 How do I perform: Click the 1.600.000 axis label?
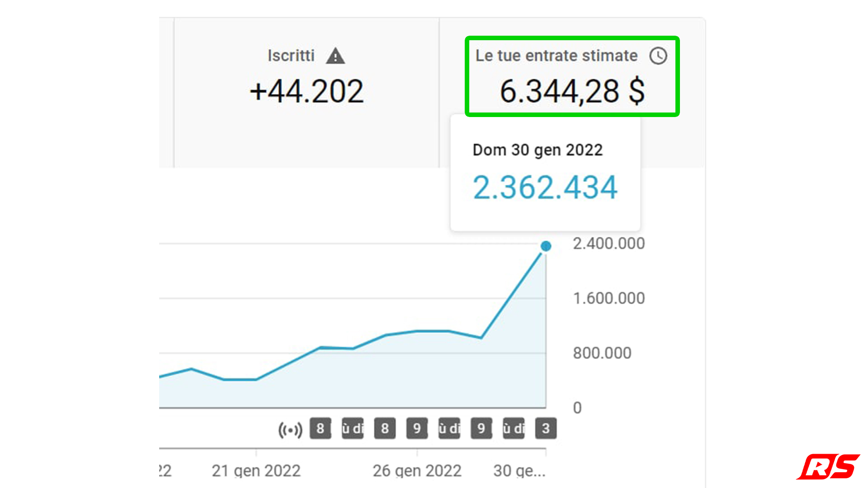609,299
